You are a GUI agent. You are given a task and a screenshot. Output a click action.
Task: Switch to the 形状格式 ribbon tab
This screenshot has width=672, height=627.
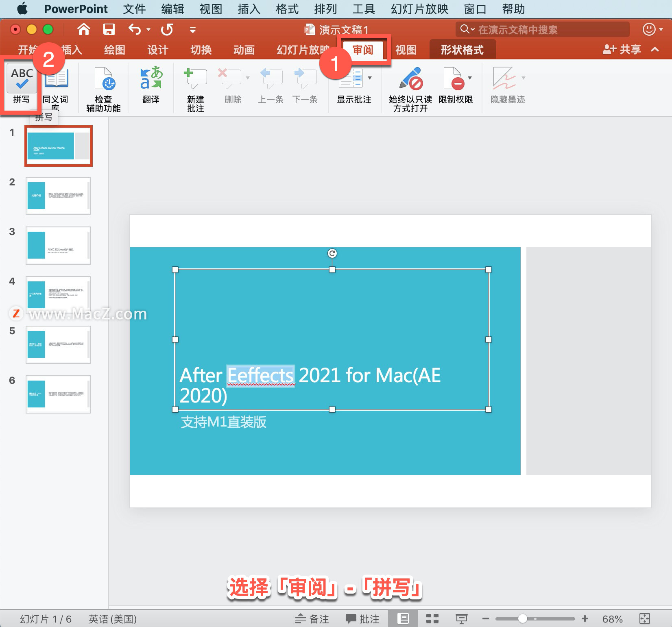pos(463,50)
